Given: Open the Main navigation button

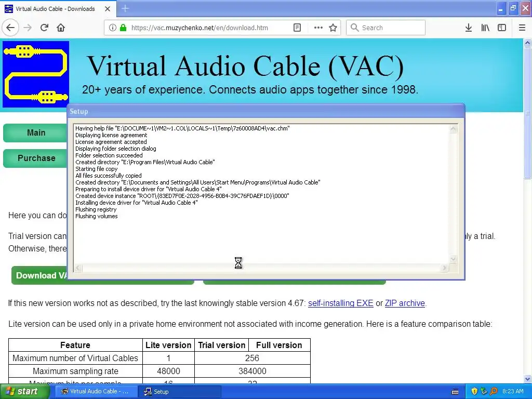Looking at the screenshot, I should [35, 132].
